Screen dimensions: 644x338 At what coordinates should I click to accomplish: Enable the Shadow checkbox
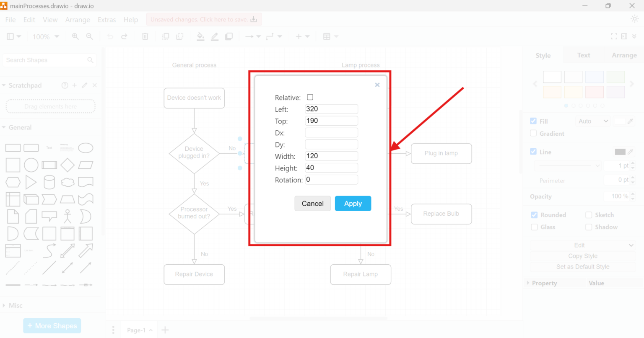(589, 227)
